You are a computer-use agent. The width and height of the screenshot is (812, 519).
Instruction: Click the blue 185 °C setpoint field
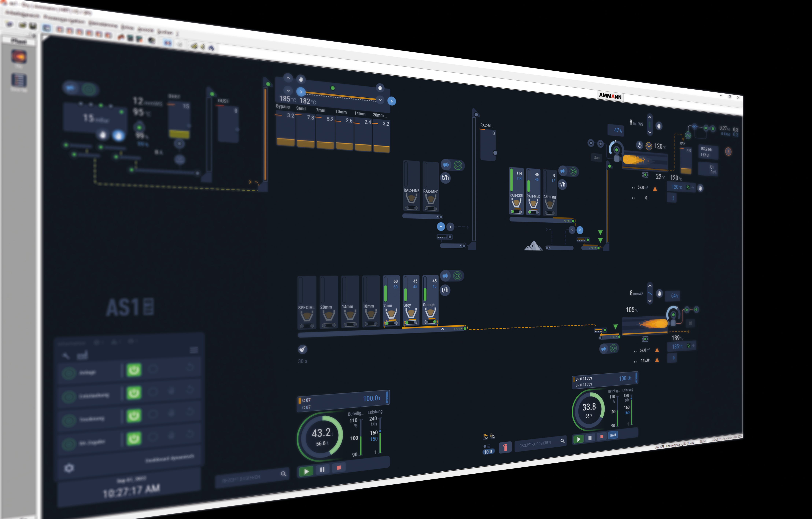[x=682, y=346]
